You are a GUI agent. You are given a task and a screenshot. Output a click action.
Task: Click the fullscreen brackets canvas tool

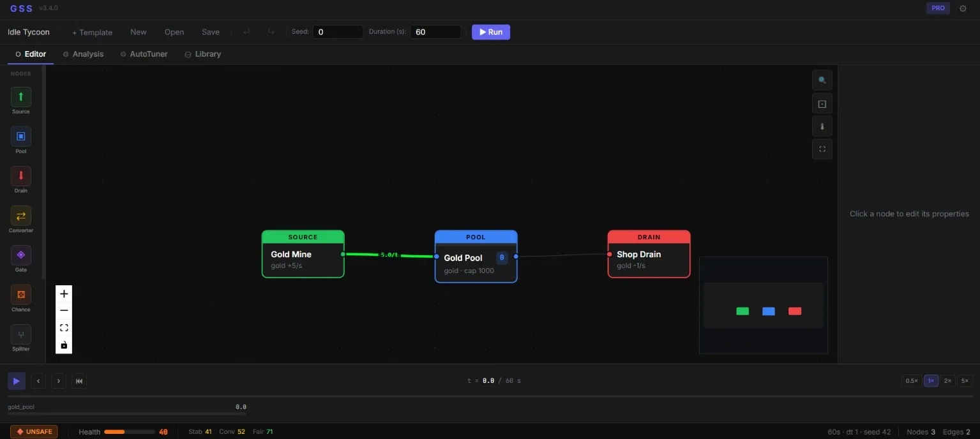[822, 149]
